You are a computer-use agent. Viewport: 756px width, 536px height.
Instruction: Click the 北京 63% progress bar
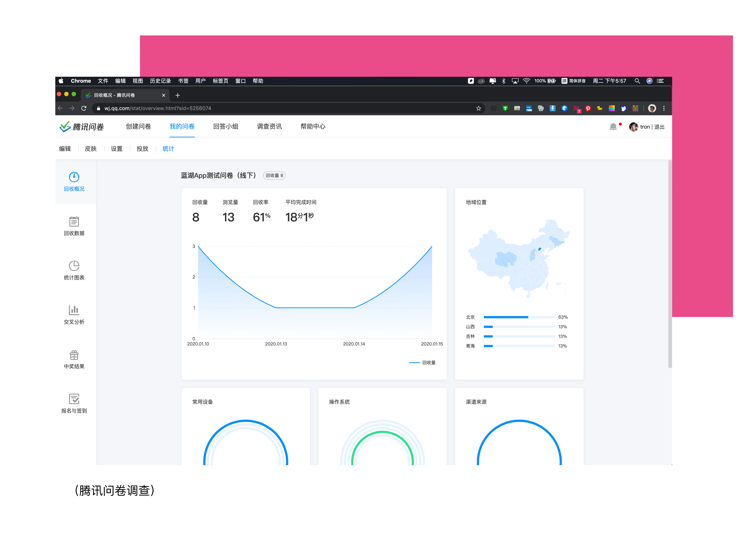coord(519,317)
